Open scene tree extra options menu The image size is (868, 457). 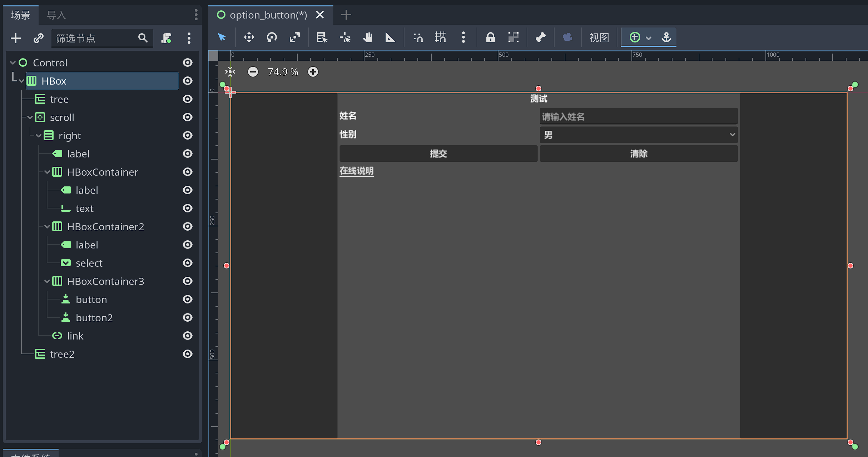(189, 38)
